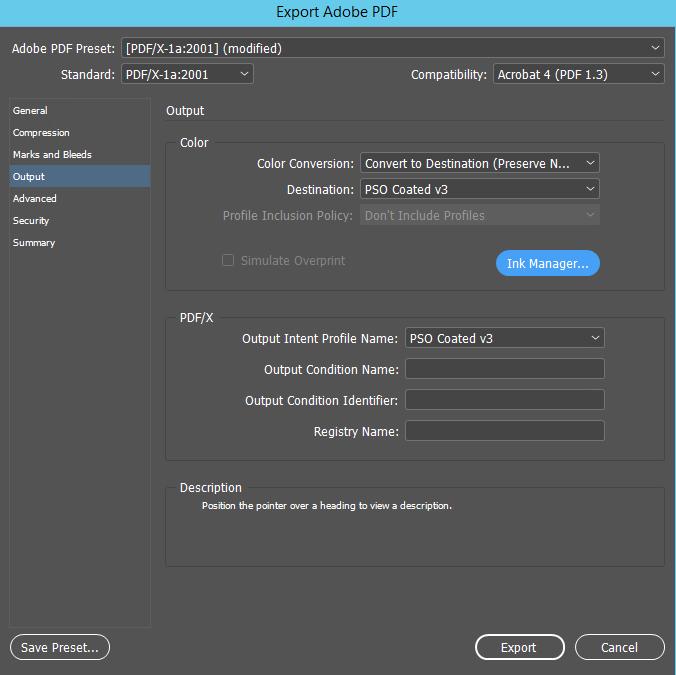Open the Standard PDF/X-1a:2001 dropdown
The image size is (676, 675).
187,74
